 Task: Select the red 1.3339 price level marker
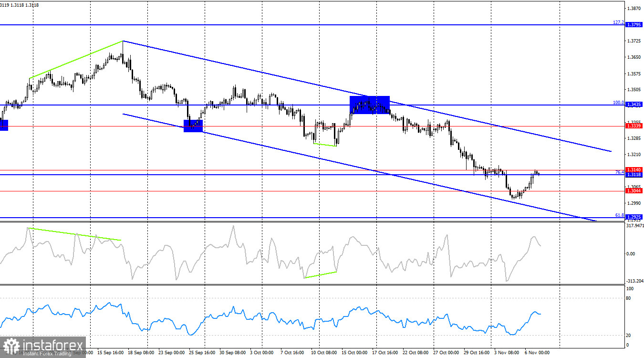[x=634, y=126]
